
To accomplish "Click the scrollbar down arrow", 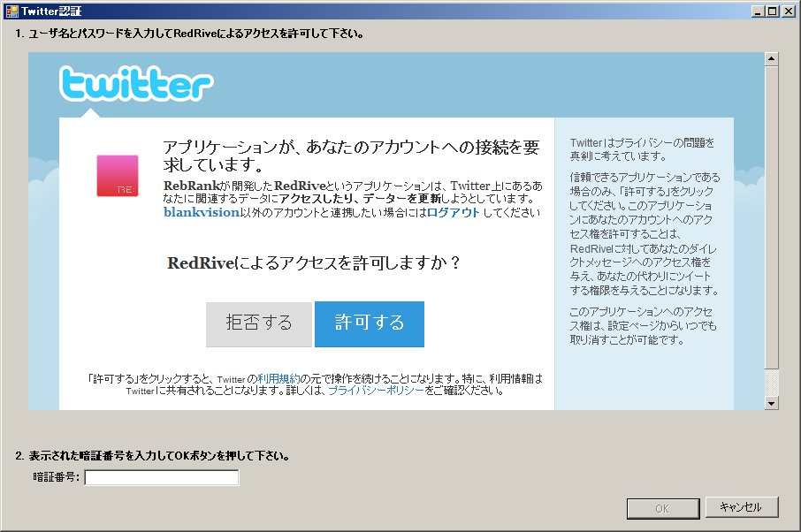I will tap(771, 403).
